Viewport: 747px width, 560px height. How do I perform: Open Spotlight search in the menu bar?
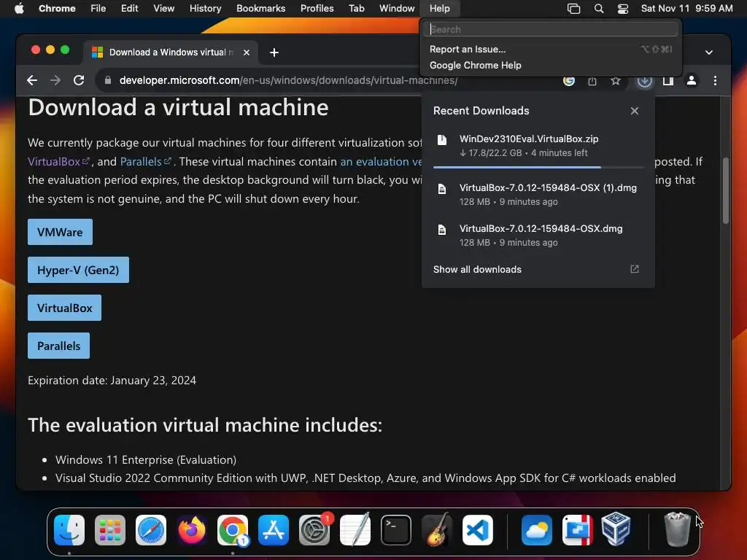[599, 9]
